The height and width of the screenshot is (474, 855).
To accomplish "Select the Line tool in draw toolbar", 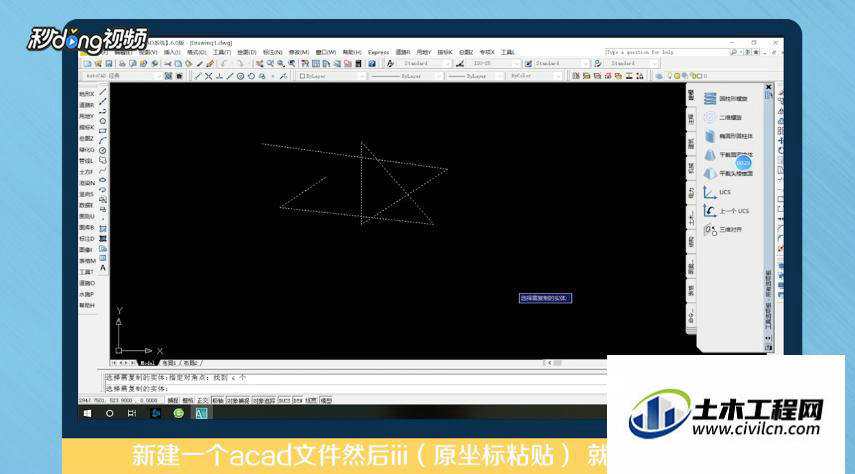I will (x=103, y=92).
